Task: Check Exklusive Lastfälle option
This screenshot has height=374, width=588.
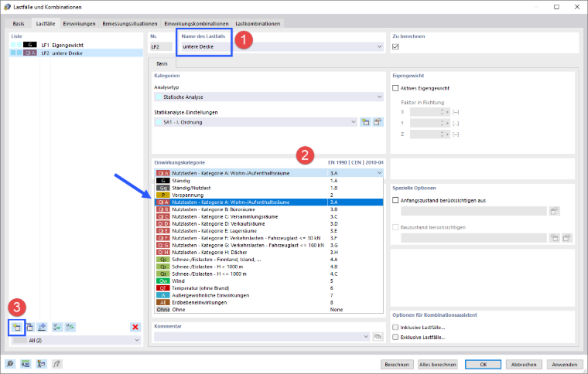Action: (x=395, y=337)
